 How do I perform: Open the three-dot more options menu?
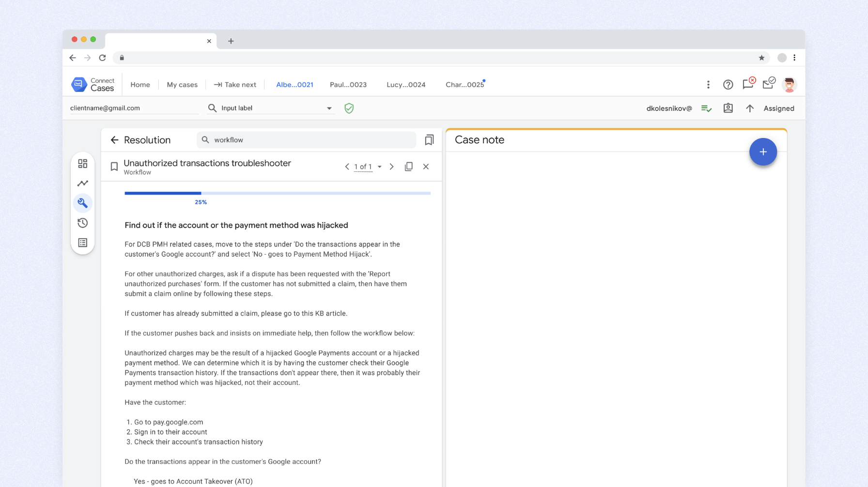(x=708, y=85)
